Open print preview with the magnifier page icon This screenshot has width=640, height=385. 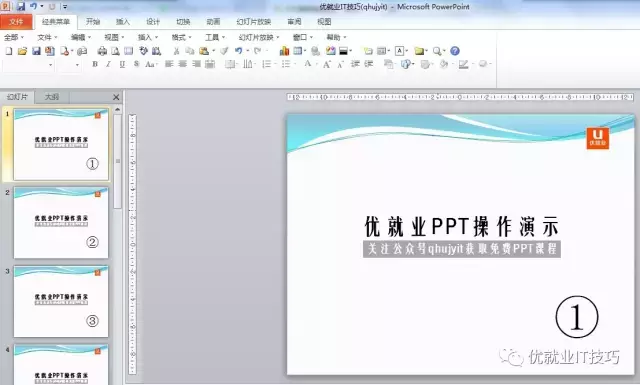point(116,51)
